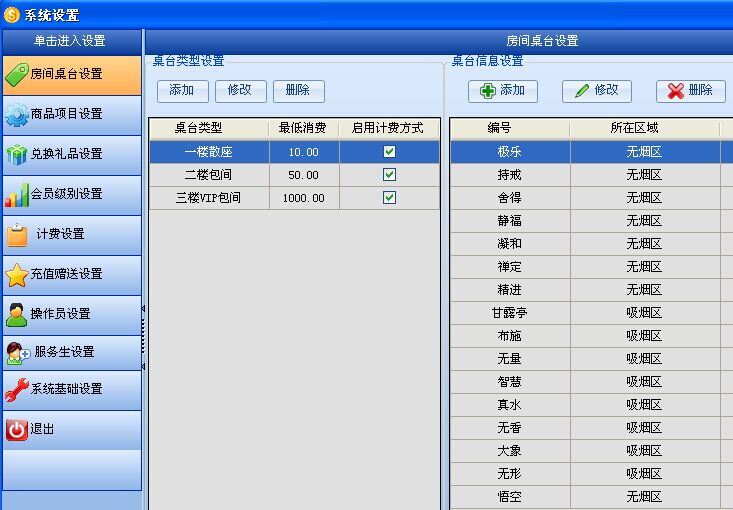
Task: Select 房间桌台设置 in the sidebar menu
Action: (71, 74)
